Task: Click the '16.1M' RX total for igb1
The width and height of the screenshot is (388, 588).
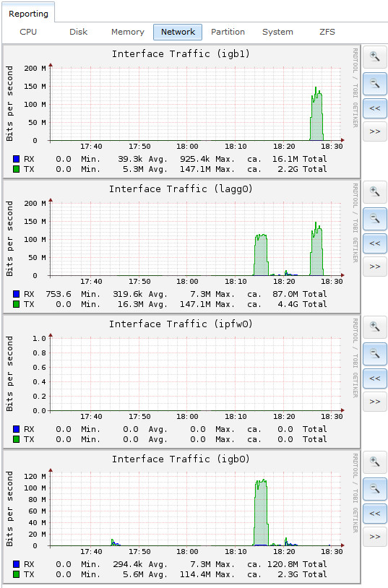Action: tap(285, 159)
